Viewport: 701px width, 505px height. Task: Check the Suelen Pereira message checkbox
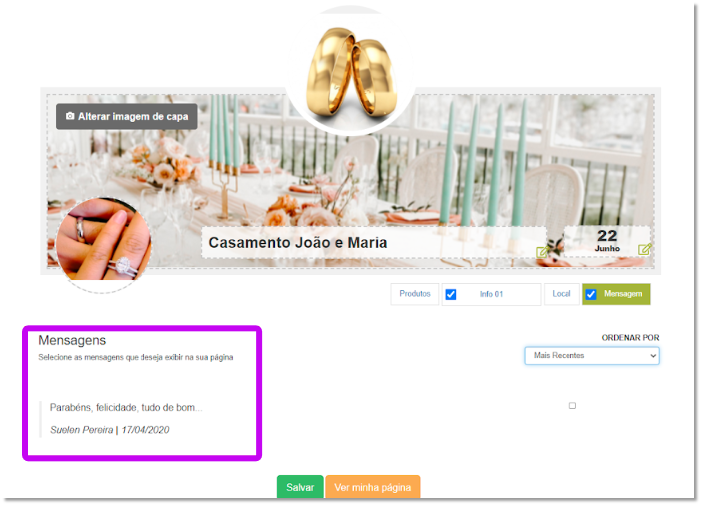coord(572,406)
